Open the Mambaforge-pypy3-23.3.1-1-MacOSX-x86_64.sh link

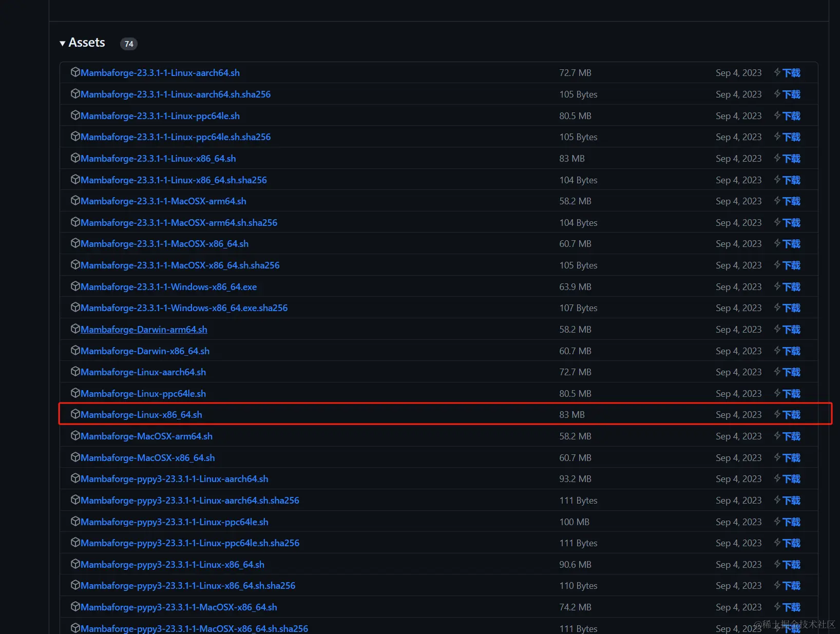[179, 607]
